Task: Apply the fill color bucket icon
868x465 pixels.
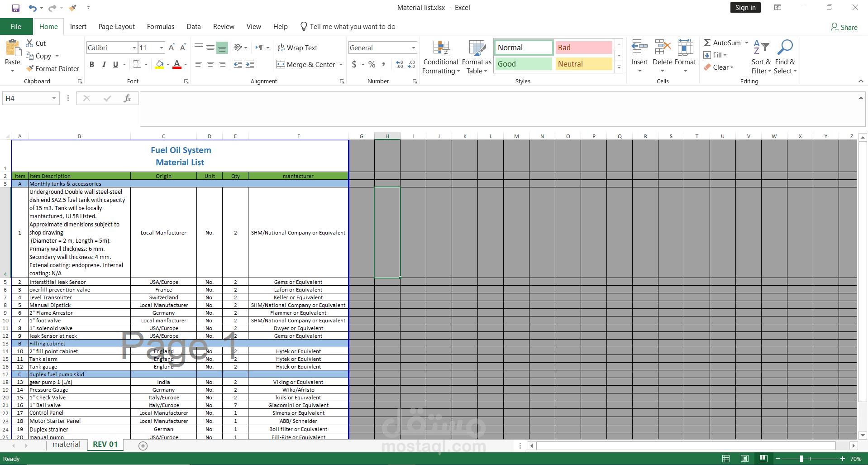Action: tap(159, 64)
